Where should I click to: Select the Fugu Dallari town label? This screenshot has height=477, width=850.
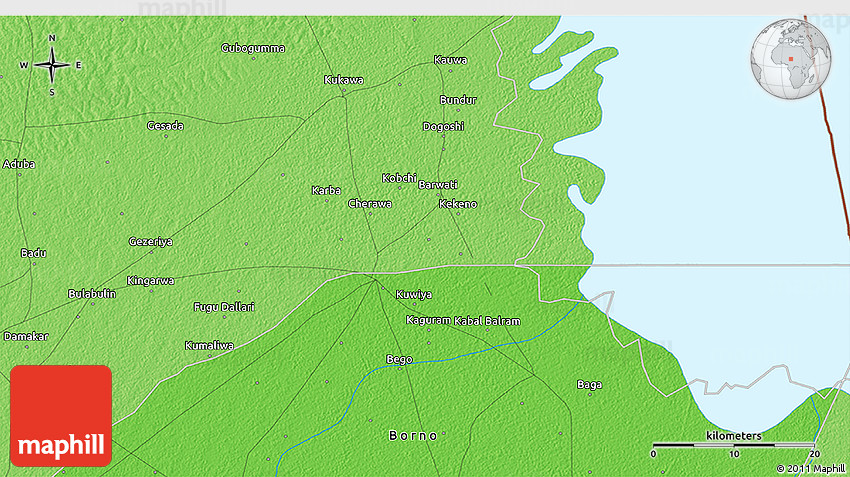224,307
